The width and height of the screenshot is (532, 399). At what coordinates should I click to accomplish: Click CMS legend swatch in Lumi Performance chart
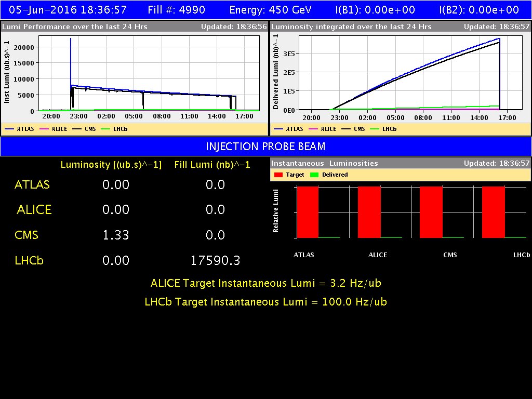[77, 129]
